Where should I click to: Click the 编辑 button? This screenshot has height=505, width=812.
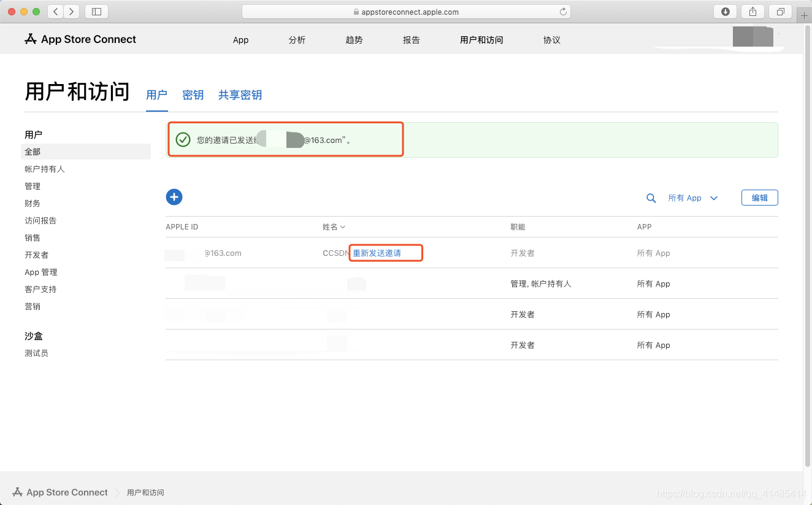759,198
